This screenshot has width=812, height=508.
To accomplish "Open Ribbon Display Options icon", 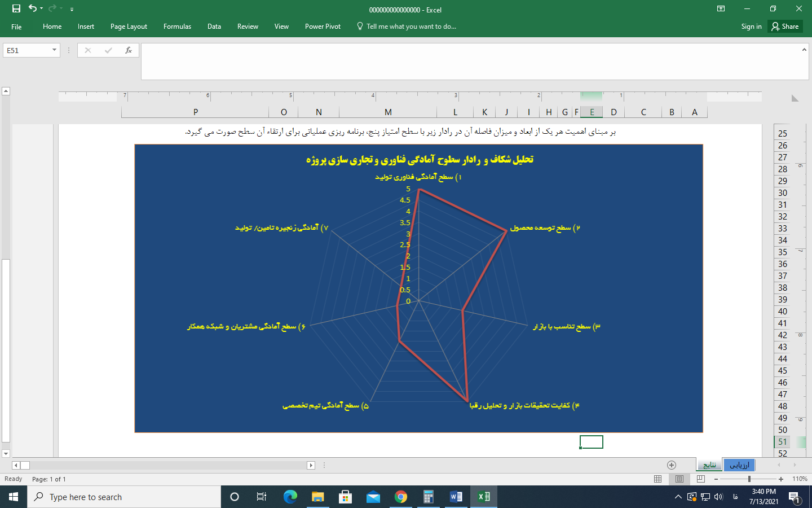I will pos(721,8).
